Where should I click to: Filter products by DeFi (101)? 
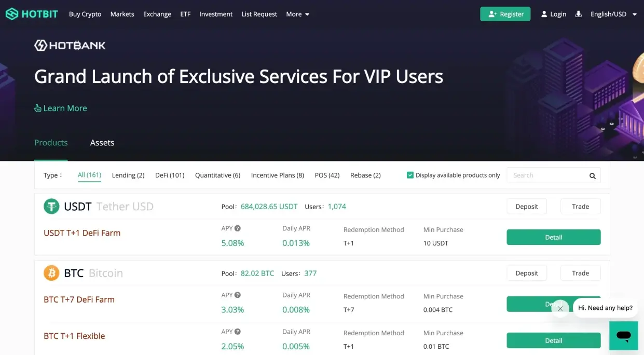170,175
